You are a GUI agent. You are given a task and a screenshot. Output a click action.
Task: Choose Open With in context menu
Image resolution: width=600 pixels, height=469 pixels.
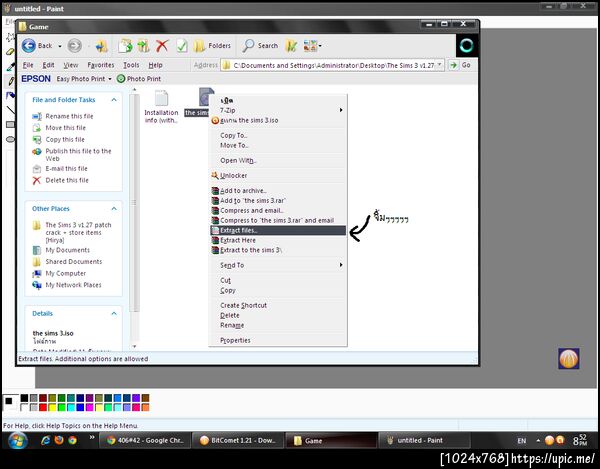tap(278, 161)
